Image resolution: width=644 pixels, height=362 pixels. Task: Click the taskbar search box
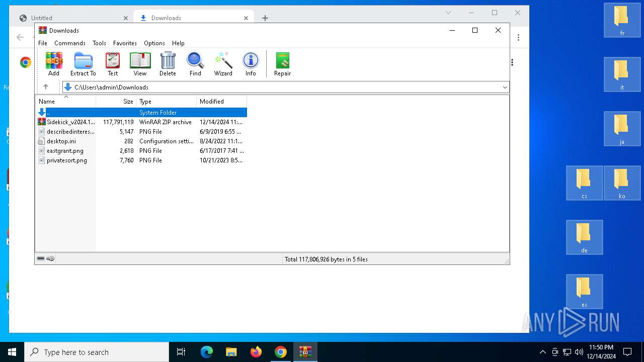(x=97, y=352)
